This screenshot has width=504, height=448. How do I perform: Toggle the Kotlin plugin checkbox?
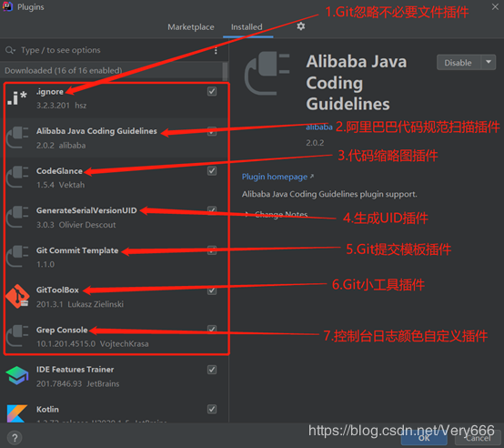point(212,409)
